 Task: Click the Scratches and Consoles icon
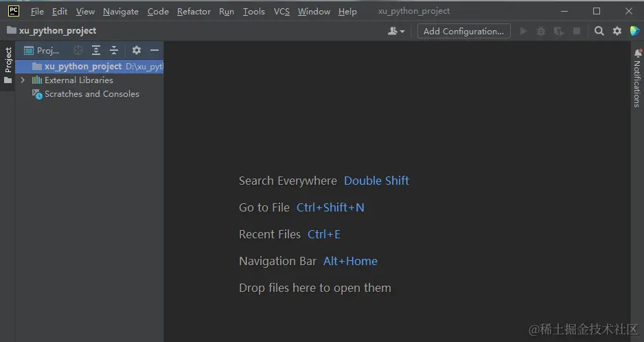(37, 94)
